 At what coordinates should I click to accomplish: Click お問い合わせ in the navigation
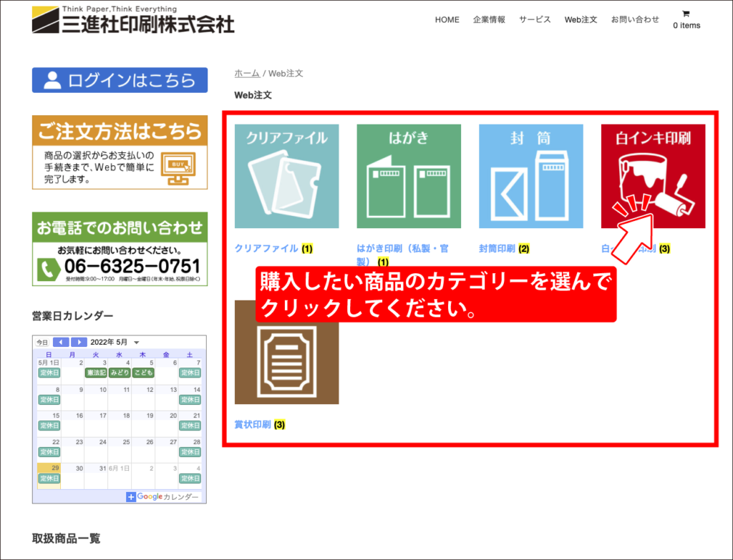635,20
